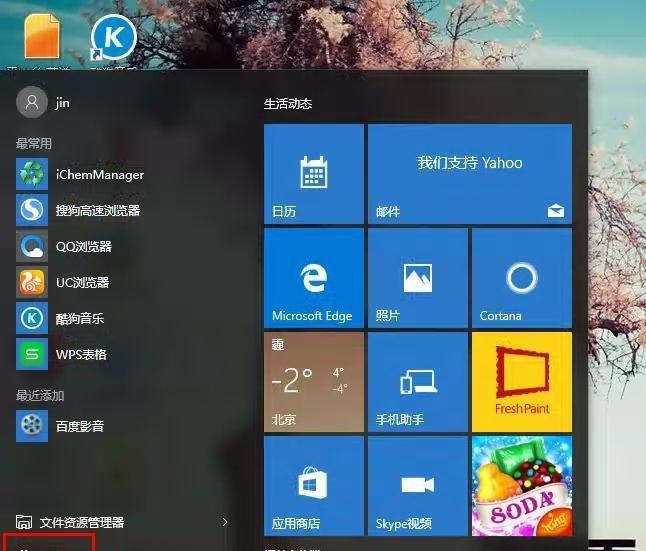
Task: Open 搜狗高速浏览器 app icon
Action: pyautogui.click(x=32, y=210)
